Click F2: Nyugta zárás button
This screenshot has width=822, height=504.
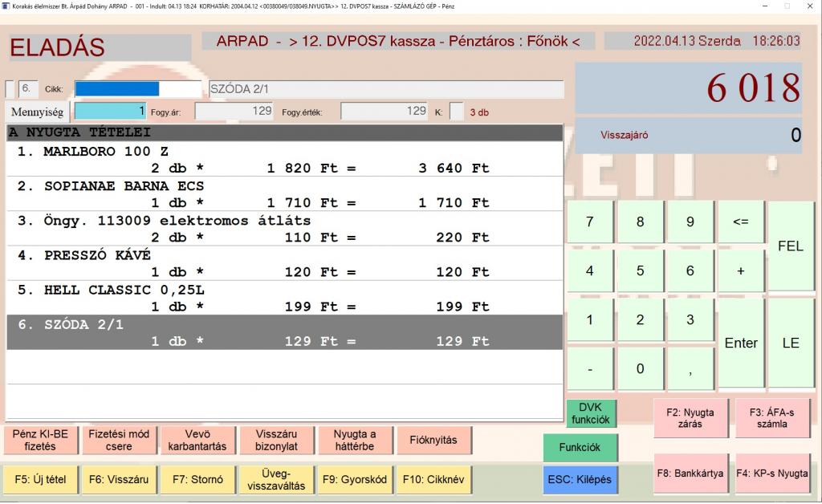(690, 418)
